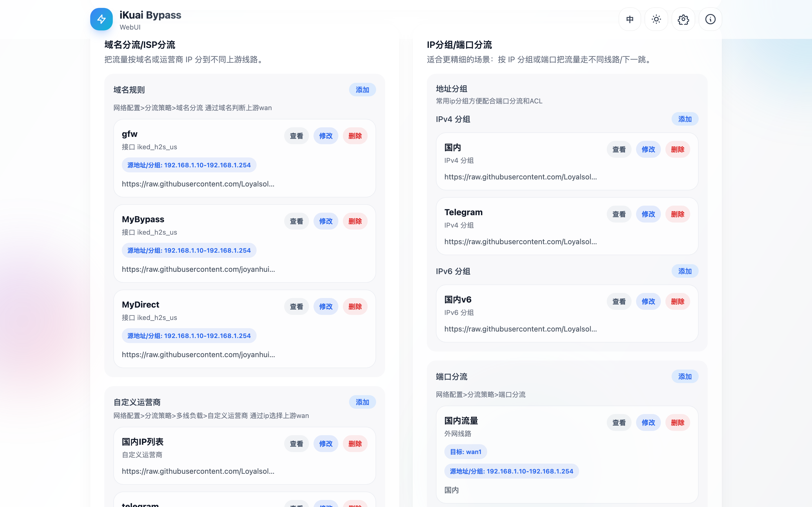Edit the 国内v6 IPv6 group

(x=648, y=301)
